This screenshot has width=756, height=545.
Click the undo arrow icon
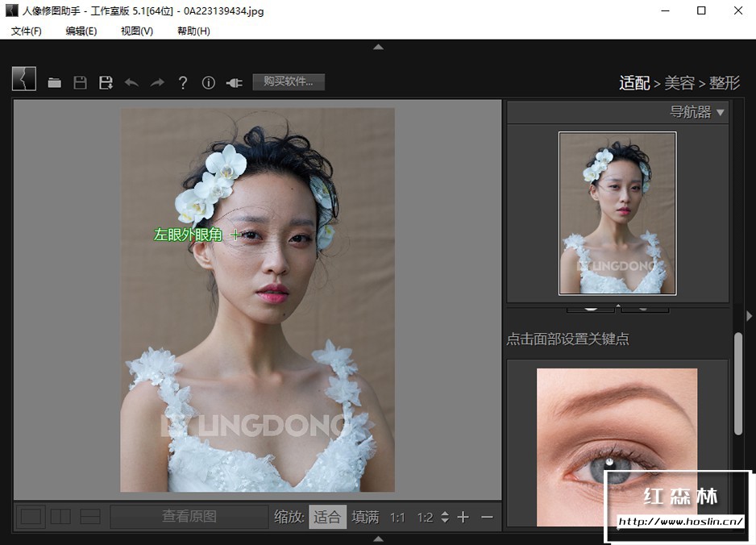coord(131,82)
